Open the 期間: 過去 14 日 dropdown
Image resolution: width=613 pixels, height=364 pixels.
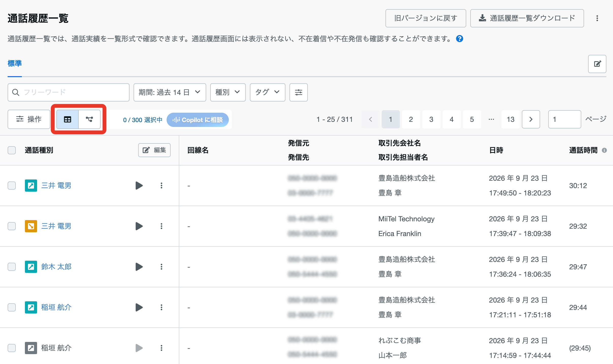coord(170,92)
